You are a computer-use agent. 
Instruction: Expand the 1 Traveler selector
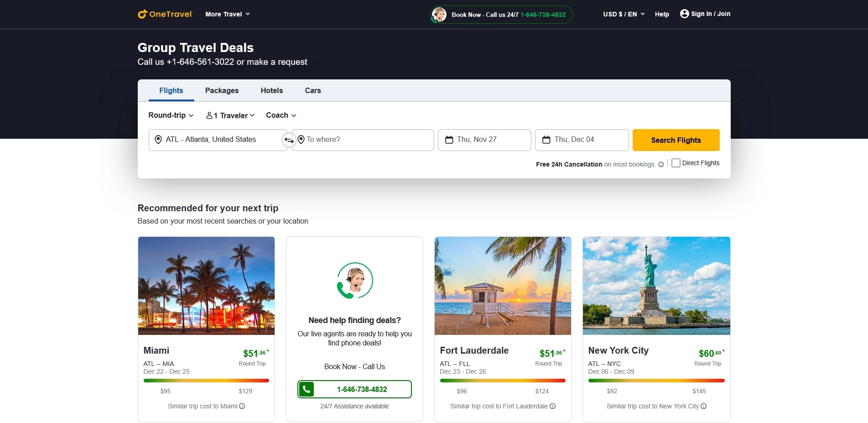point(229,115)
